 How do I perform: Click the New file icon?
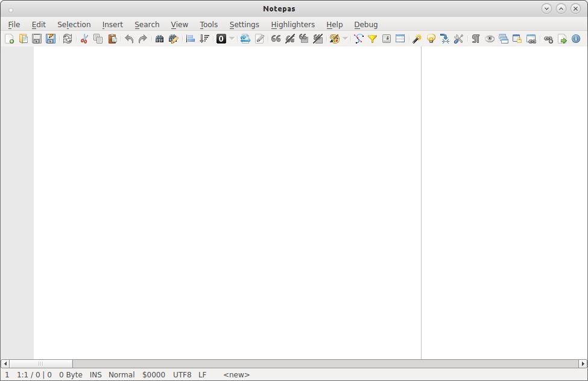pyautogui.click(x=10, y=39)
